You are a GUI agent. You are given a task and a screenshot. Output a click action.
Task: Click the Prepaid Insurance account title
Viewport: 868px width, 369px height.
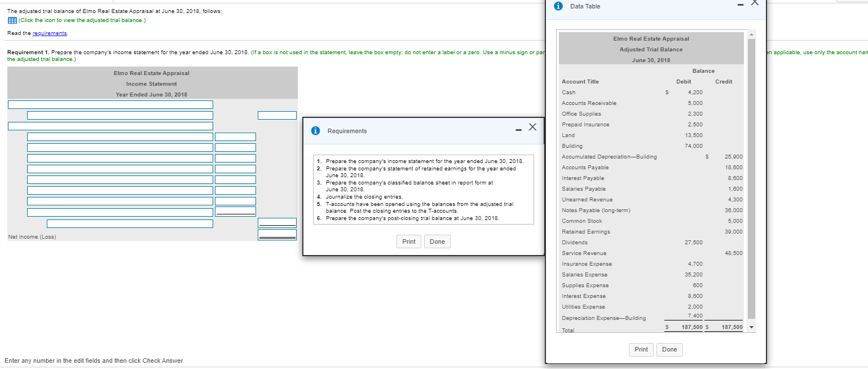585,125
